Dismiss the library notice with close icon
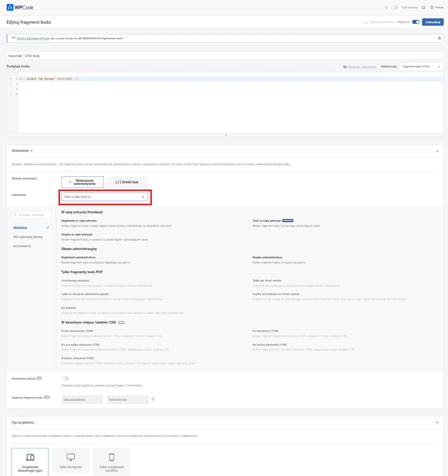The height and width of the screenshot is (476, 448). [439, 38]
